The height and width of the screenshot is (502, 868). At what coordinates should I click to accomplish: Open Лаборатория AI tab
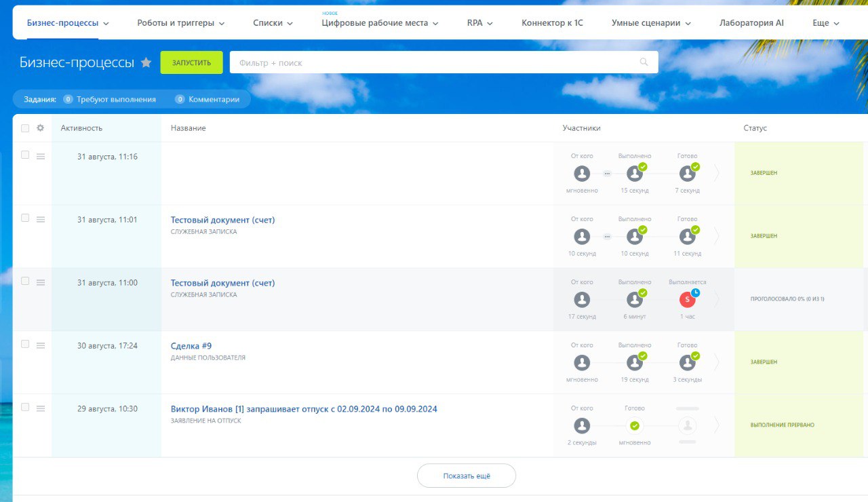point(751,22)
